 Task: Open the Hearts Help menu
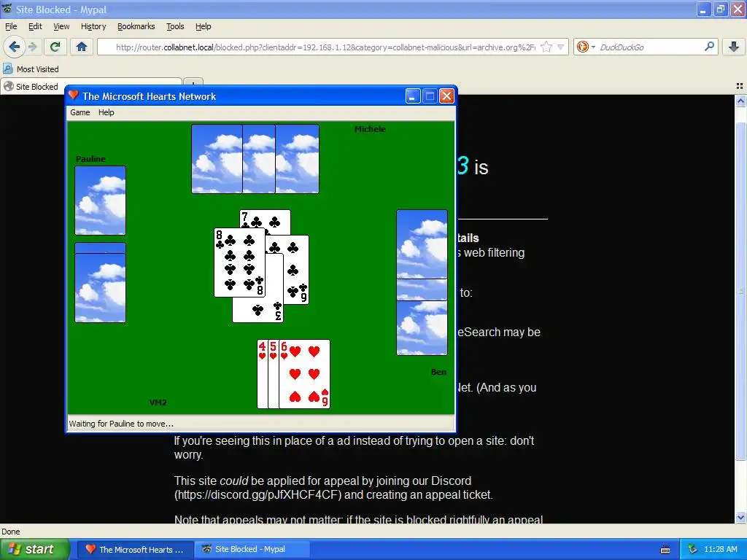(x=107, y=112)
